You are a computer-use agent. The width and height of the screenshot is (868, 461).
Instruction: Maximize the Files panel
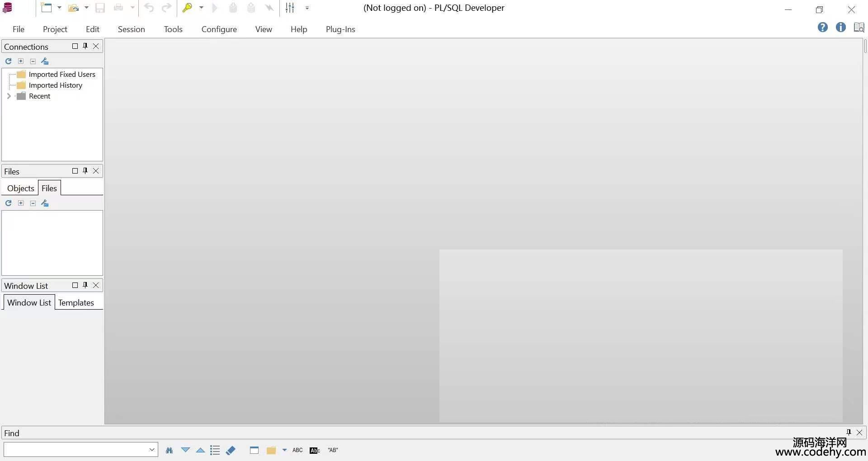click(x=75, y=171)
